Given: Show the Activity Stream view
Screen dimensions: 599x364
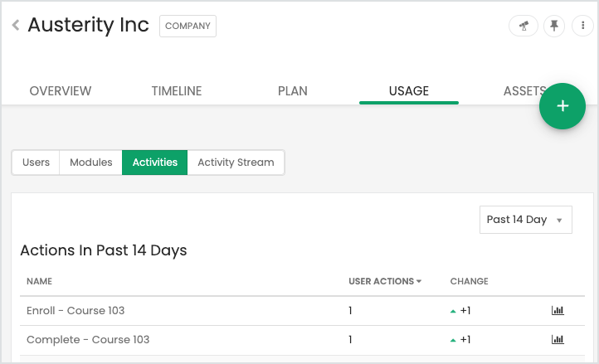Looking at the screenshot, I should tap(236, 163).
